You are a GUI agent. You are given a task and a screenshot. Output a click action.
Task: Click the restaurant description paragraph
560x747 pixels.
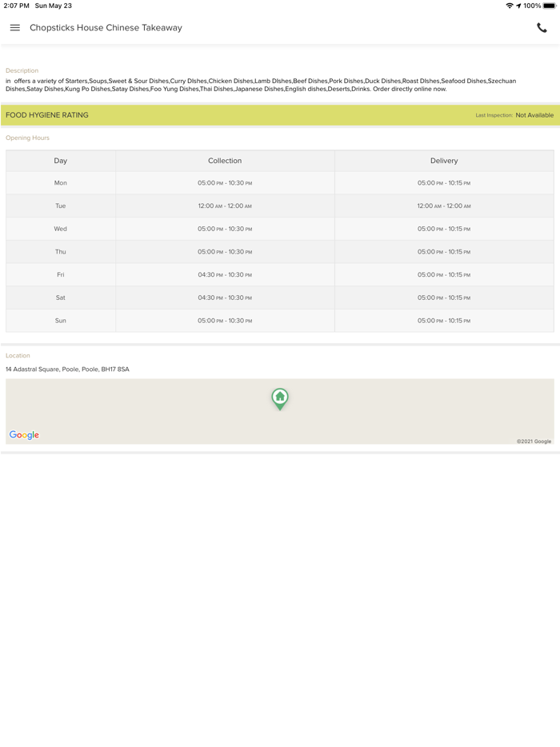click(261, 85)
